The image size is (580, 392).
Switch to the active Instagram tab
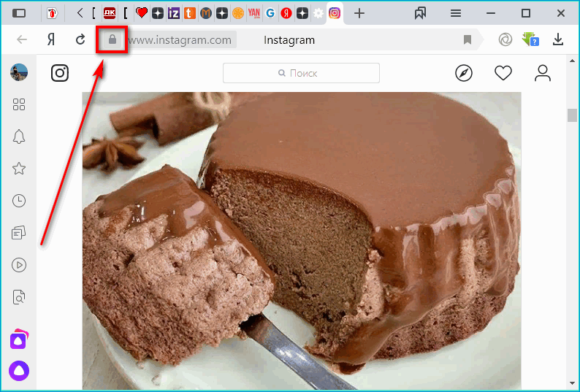click(334, 13)
